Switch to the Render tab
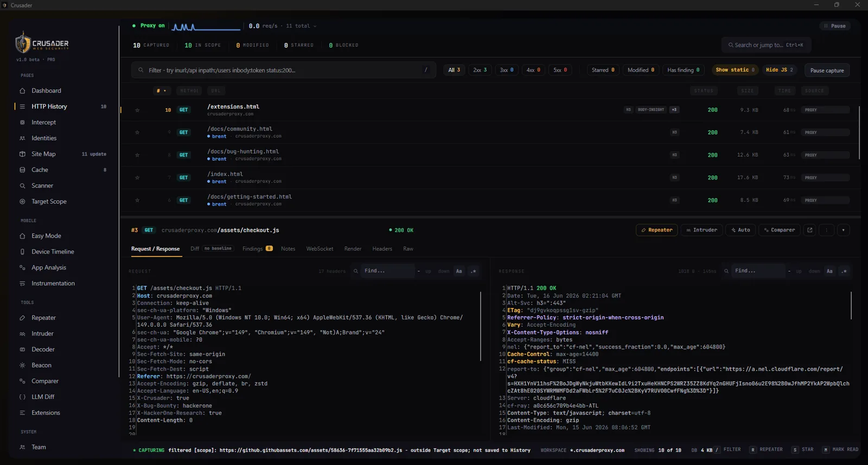Screen dimensions: 868x465 click(x=353, y=249)
